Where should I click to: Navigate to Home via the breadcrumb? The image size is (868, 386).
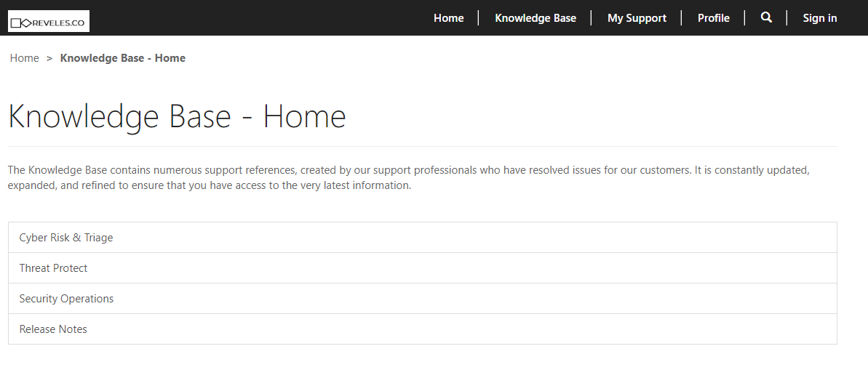(24, 58)
